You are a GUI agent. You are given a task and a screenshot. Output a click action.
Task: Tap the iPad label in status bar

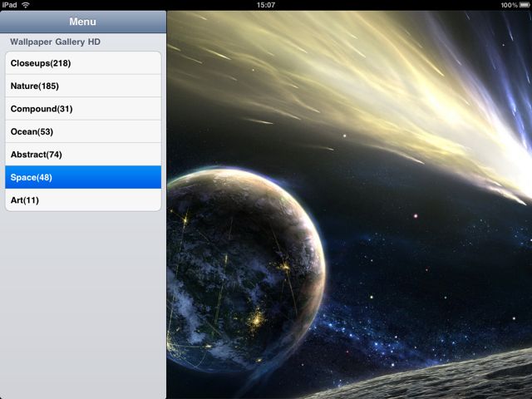point(9,5)
